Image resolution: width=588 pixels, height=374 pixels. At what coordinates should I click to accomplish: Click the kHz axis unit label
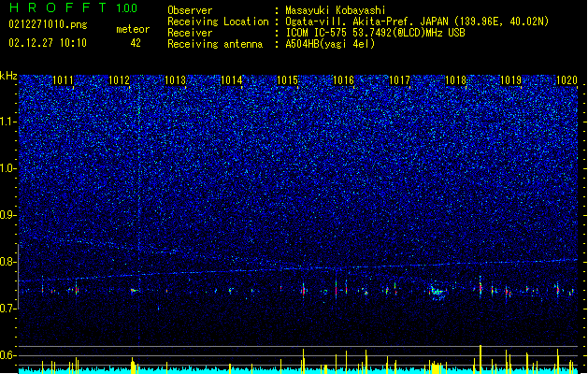click(8, 76)
